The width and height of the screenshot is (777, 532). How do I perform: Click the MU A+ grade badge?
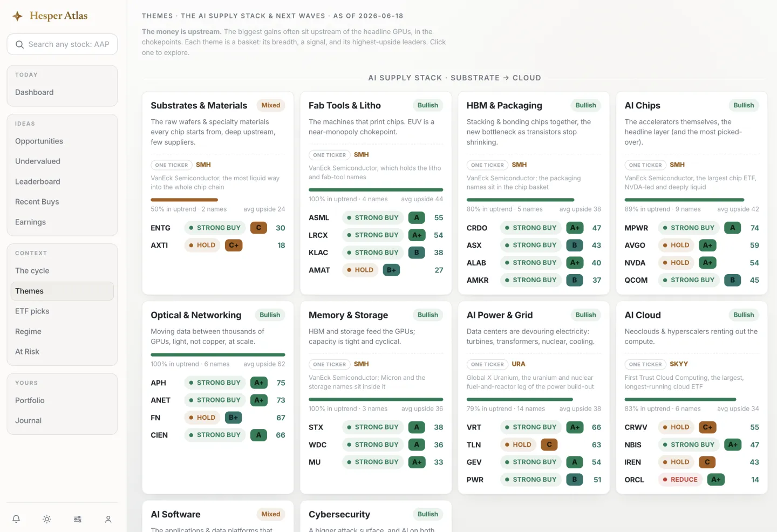point(417,462)
